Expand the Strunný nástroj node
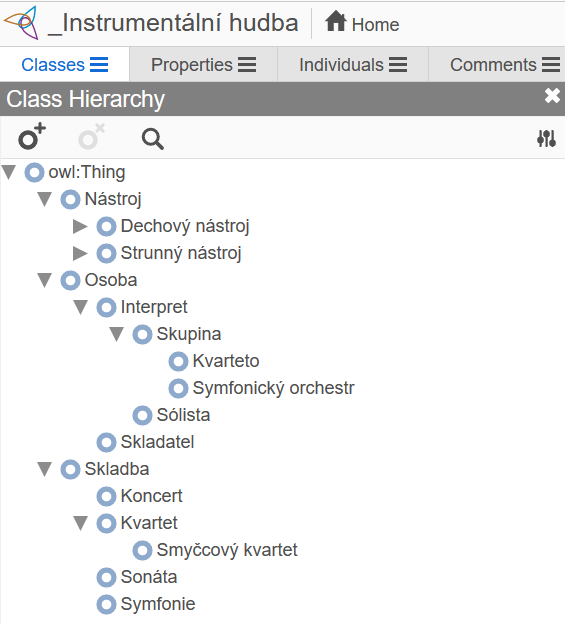Viewport: 565px width, 624px height. click(80, 253)
